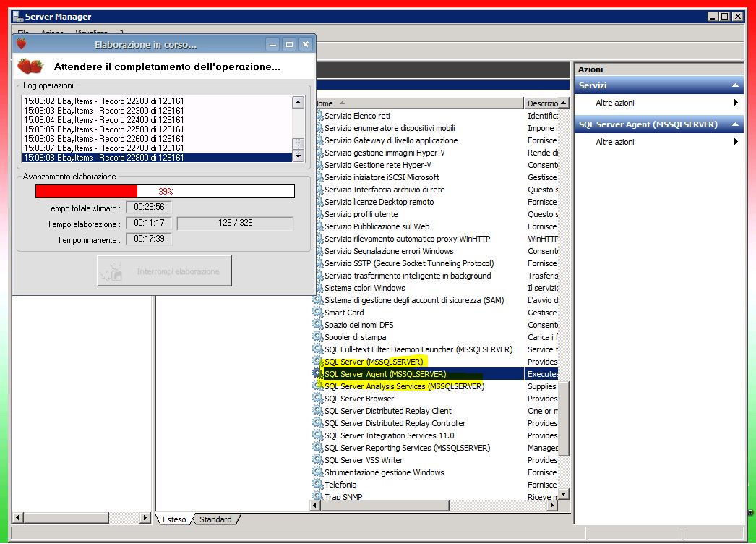
Task: Click the red 39% progress bar
Action: 165,191
